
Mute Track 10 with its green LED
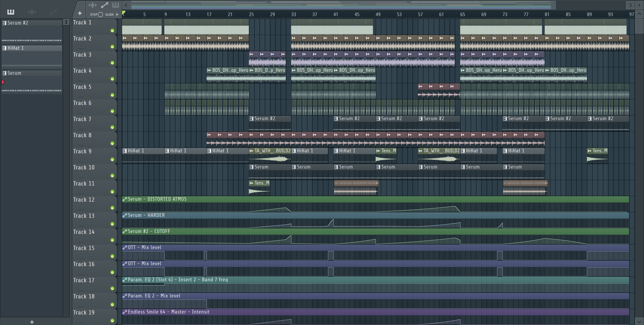tap(112, 176)
